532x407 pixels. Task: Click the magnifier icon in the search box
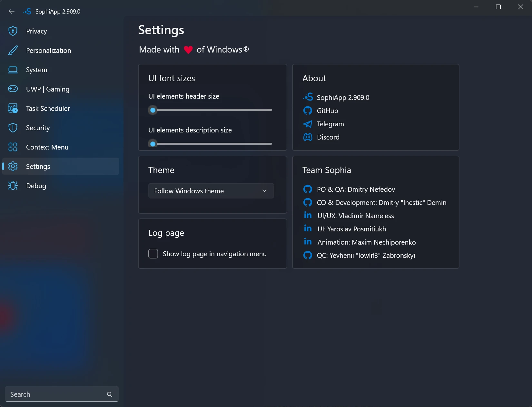[x=110, y=394]
